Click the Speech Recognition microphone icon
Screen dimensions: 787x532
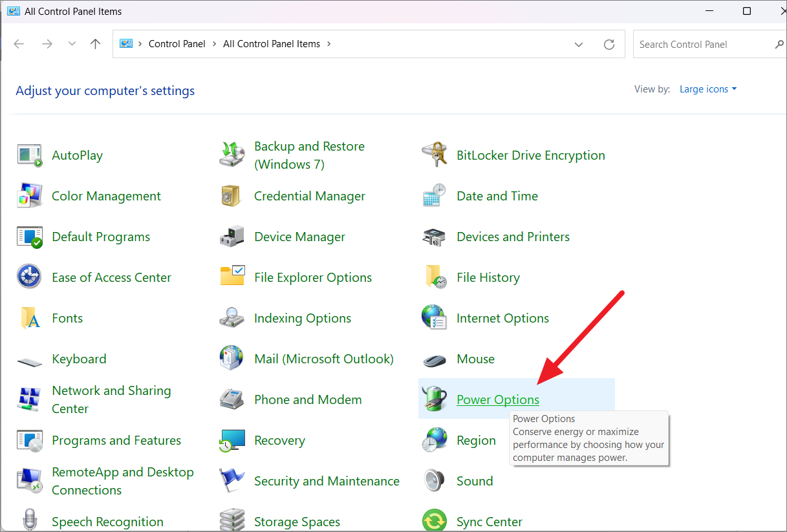(x=29, y=520)
